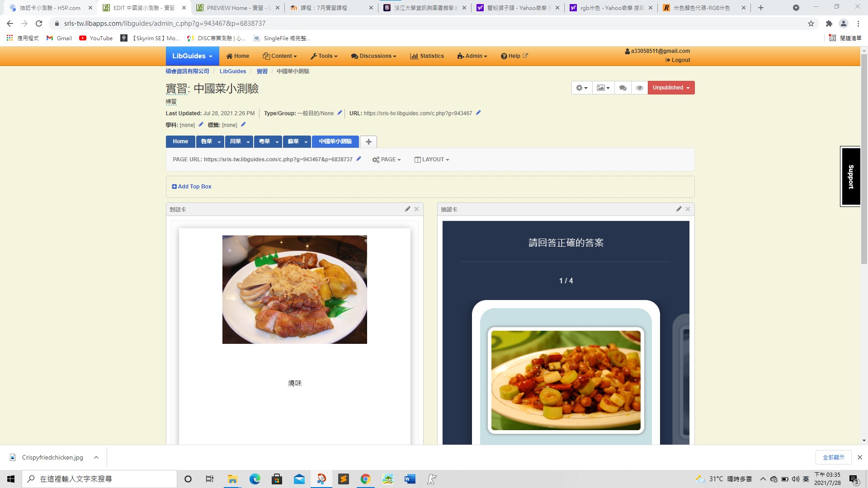Viewport: 868px width, 488px height.
Task: Expand the 魯菜 tab dropdown arrow
Action: pos(219,142)
